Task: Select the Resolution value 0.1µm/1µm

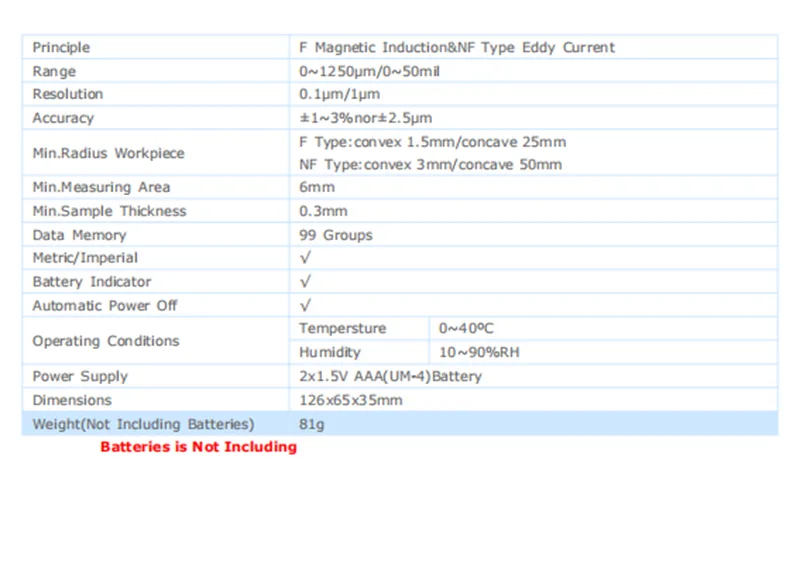Action: 339,94
